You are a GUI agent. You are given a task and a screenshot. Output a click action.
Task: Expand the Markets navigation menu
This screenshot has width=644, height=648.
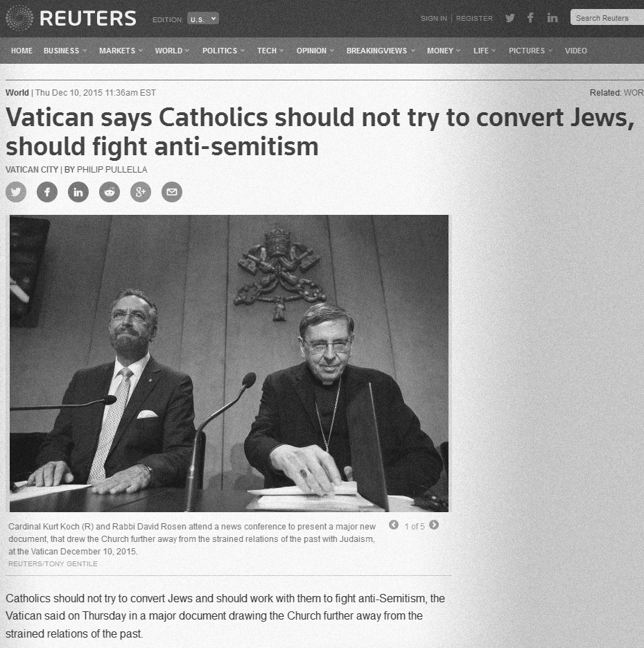click(121, 51)
